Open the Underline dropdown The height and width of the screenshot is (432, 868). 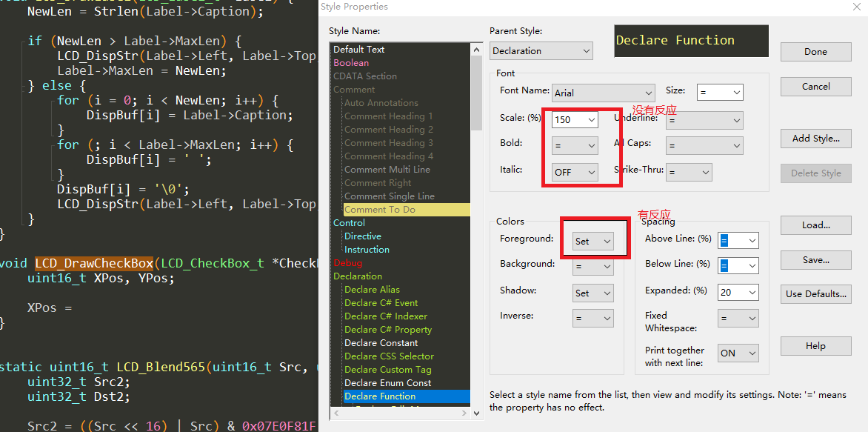click(704, 119)
